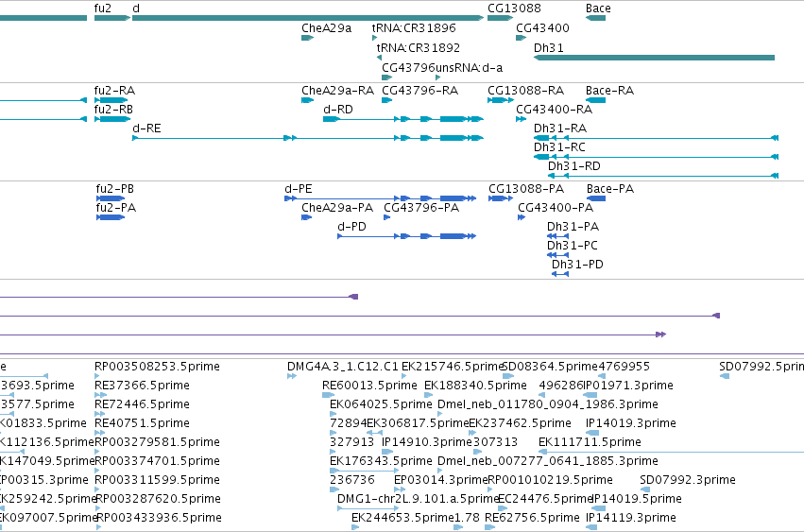Select EST RP003508253.5prime
Screen dimensions: 804x532
157,367
